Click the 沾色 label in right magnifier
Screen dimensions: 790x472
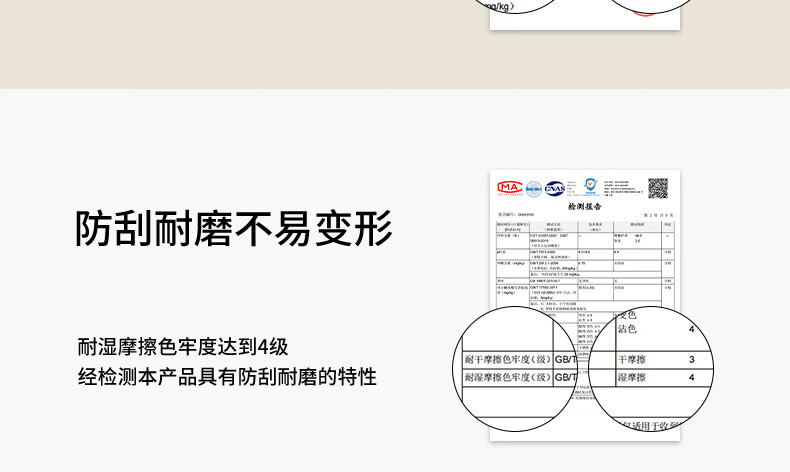tap(627, 329)
